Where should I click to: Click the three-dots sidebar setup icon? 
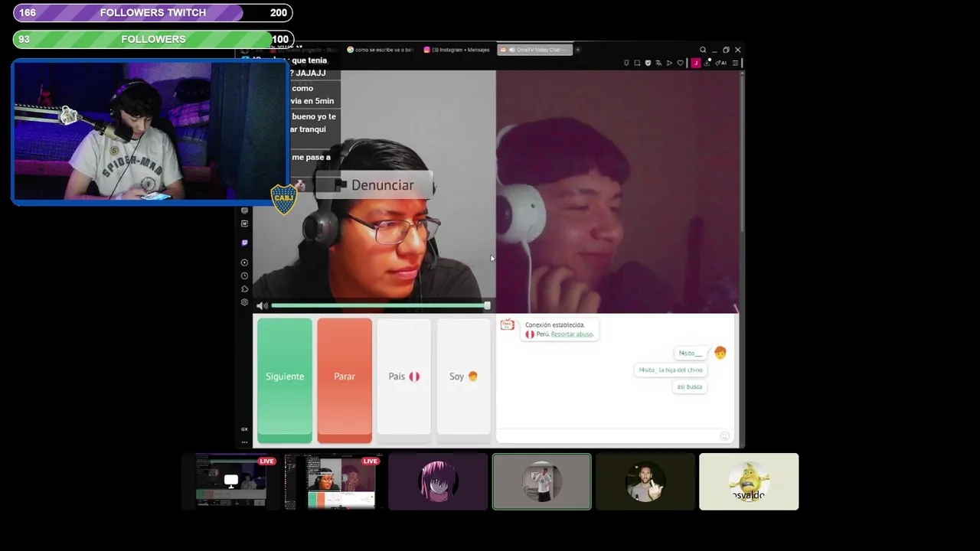[x=244, y=442]
